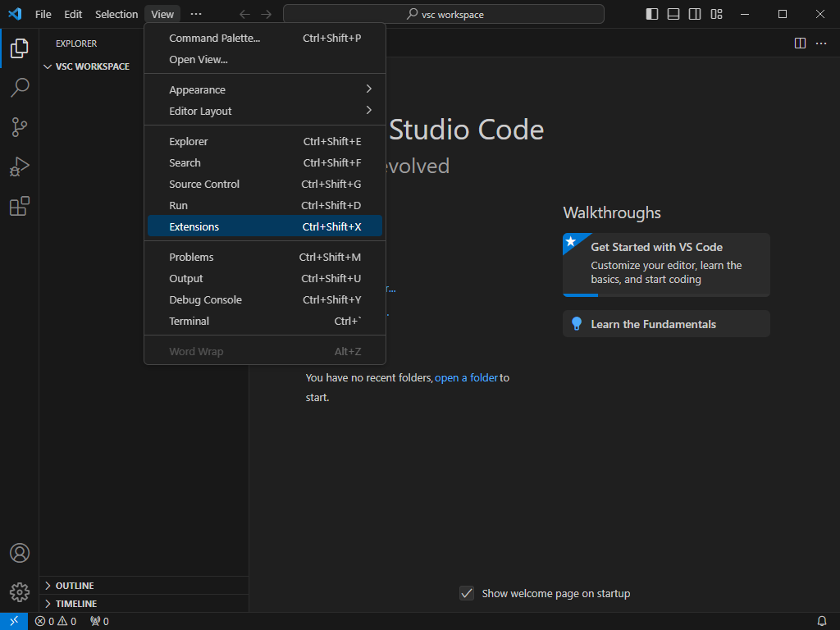Expand the TIMELINE section

(144, 603)
